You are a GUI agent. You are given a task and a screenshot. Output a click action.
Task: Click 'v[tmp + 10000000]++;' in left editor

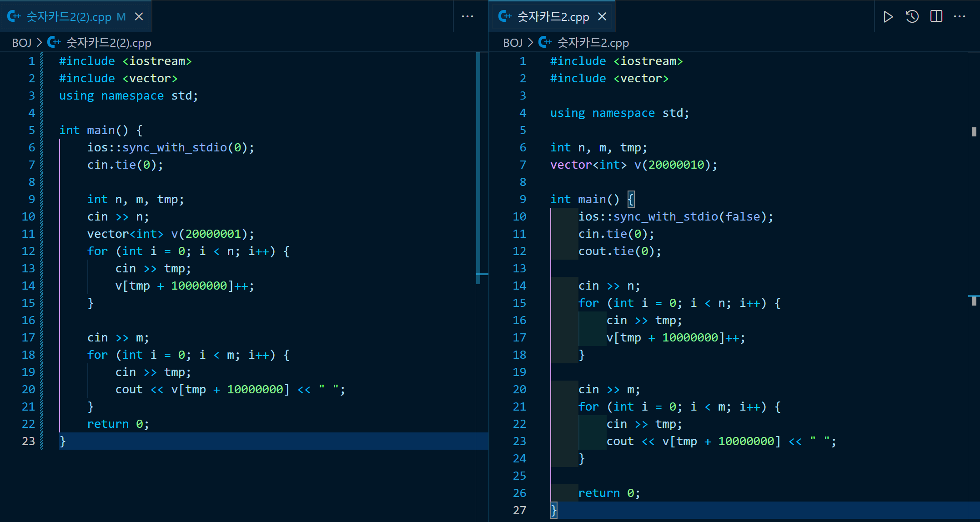[185, 286]
